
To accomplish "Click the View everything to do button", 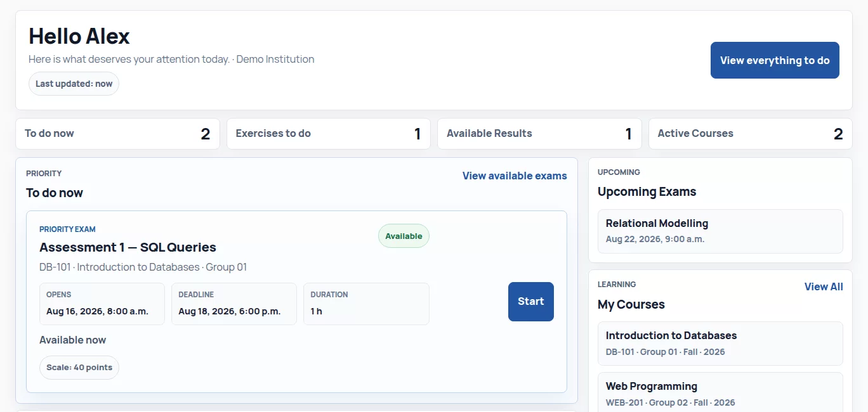I will pos(775,60).
